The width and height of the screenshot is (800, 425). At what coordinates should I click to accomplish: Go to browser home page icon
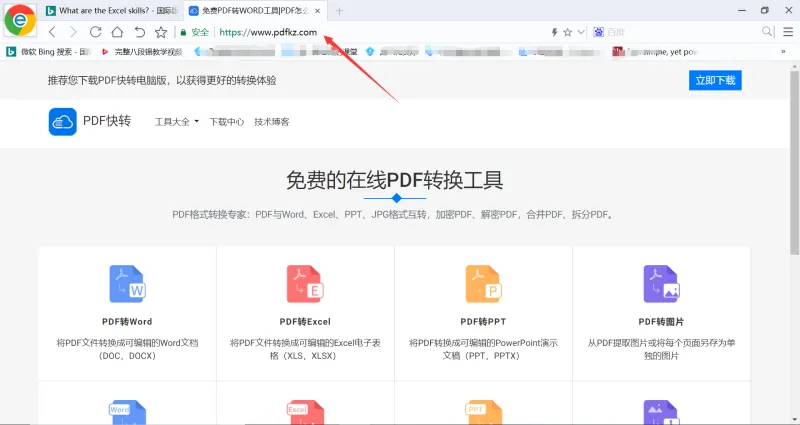point(117,32)
